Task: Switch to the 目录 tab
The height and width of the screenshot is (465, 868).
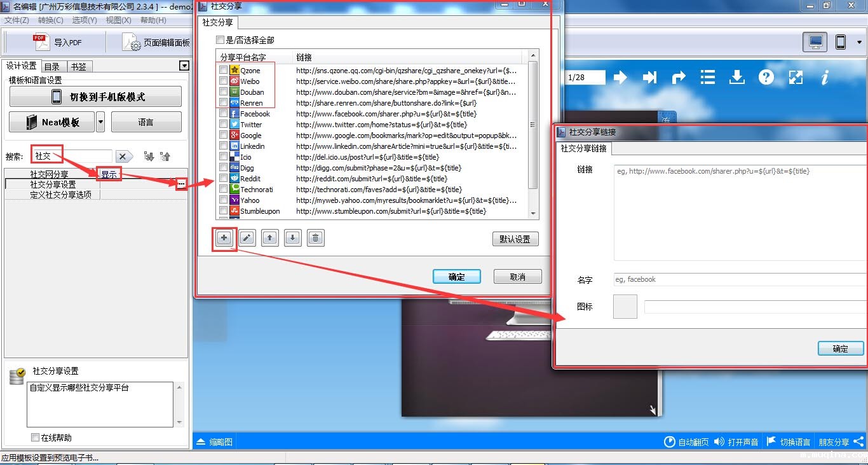Action: tap(52, 66)
